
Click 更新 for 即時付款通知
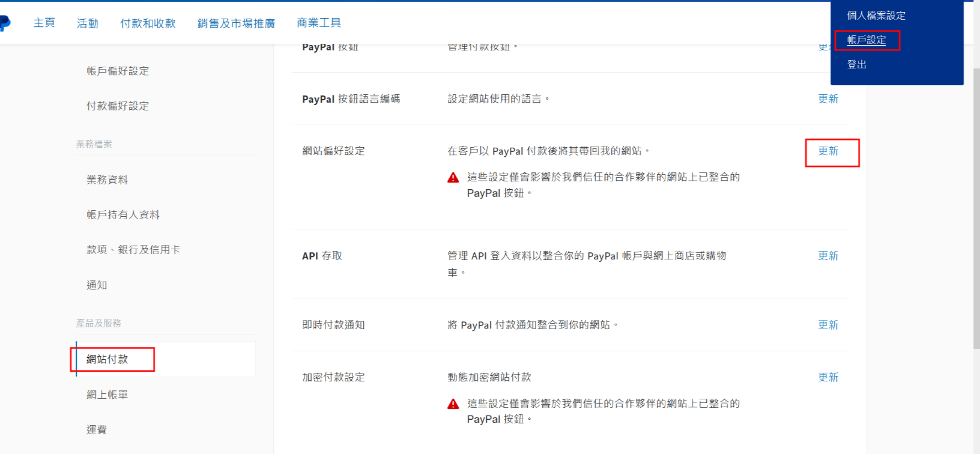[x=828, y=324]
